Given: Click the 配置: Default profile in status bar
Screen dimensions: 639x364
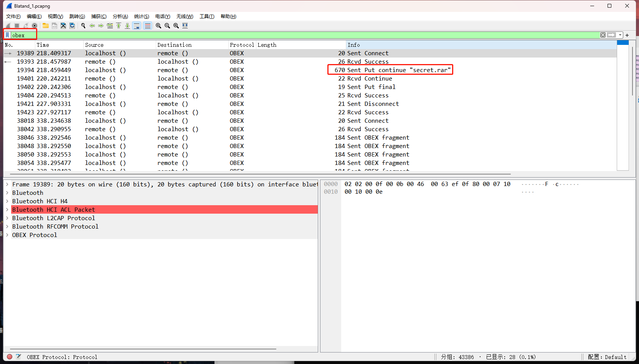Looking at the screenshot, I should (607, 357).
